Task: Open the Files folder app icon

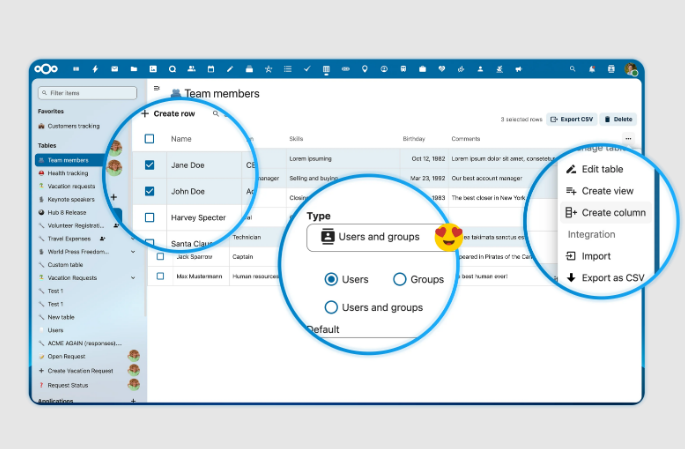Action: click(134, 69)
